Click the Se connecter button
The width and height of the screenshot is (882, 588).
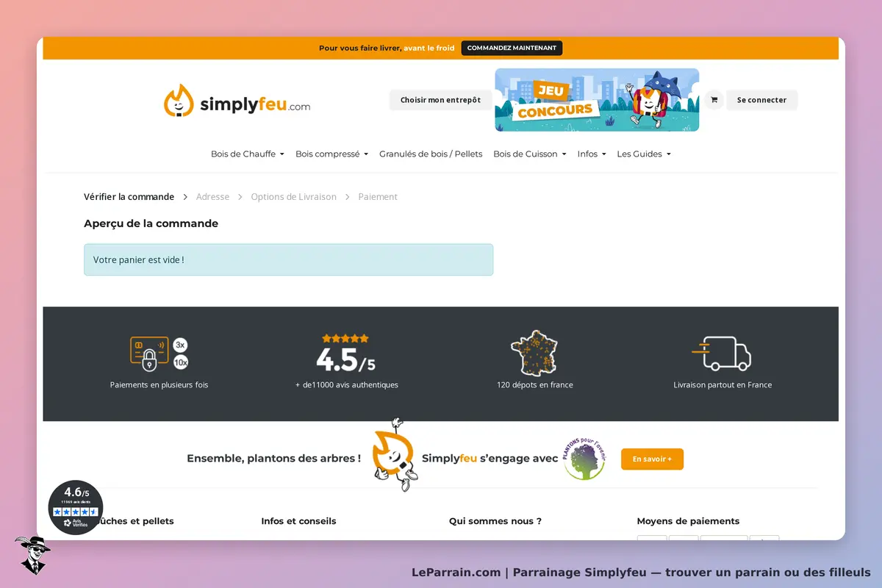coord(761,100)
